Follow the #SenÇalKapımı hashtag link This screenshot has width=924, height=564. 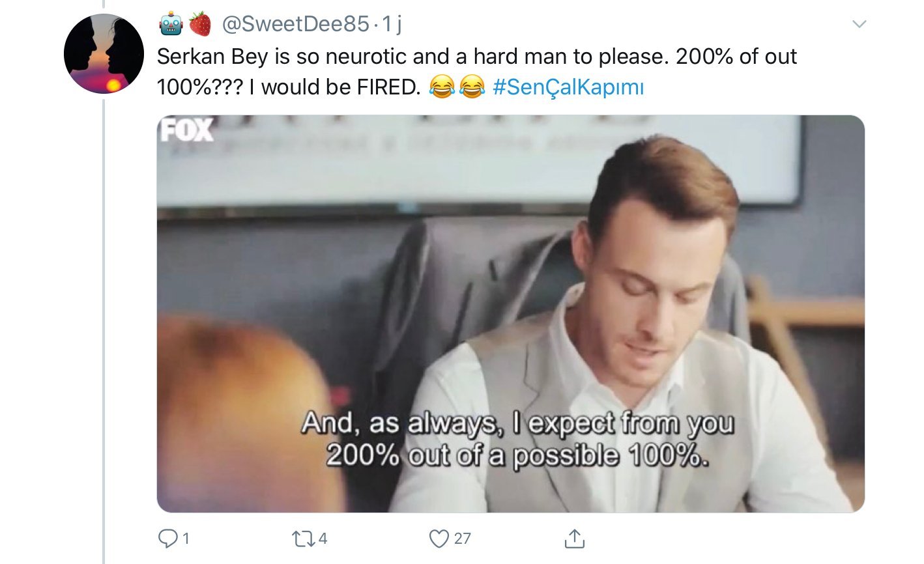coord(568,87)
